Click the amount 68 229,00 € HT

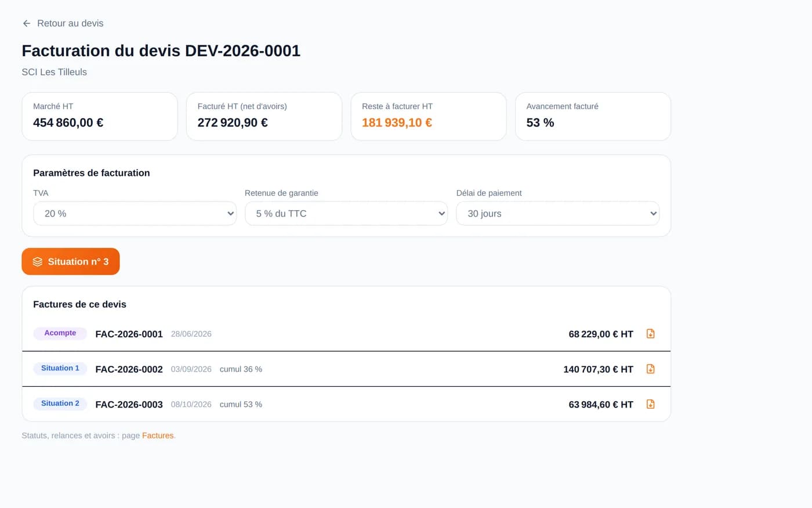click(x=601, y=334)
